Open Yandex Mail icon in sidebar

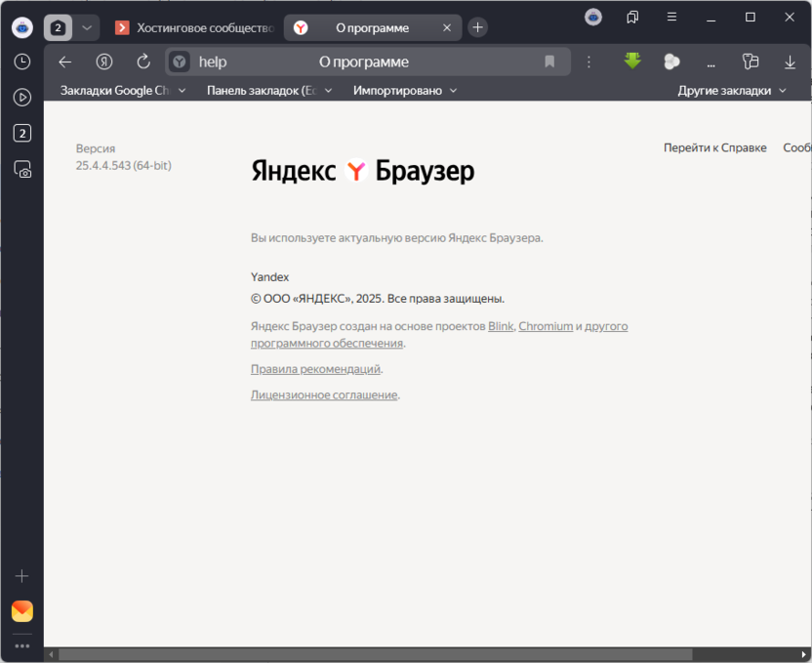(22, 611)
